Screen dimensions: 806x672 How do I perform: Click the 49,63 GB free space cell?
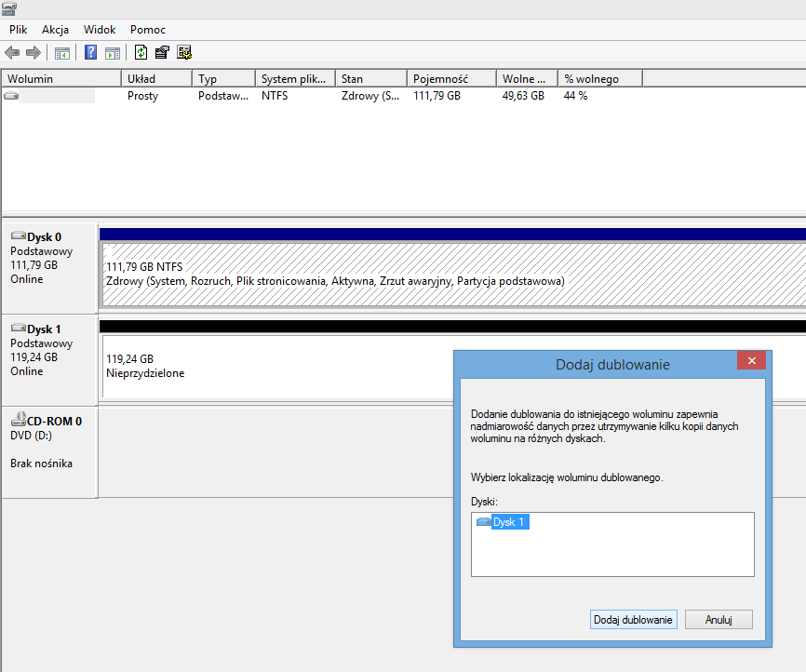523,96
